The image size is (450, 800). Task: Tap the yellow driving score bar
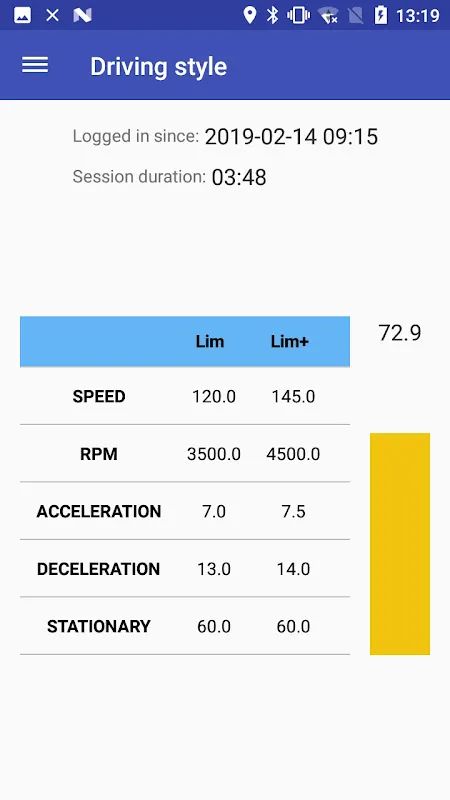[400, 544]
